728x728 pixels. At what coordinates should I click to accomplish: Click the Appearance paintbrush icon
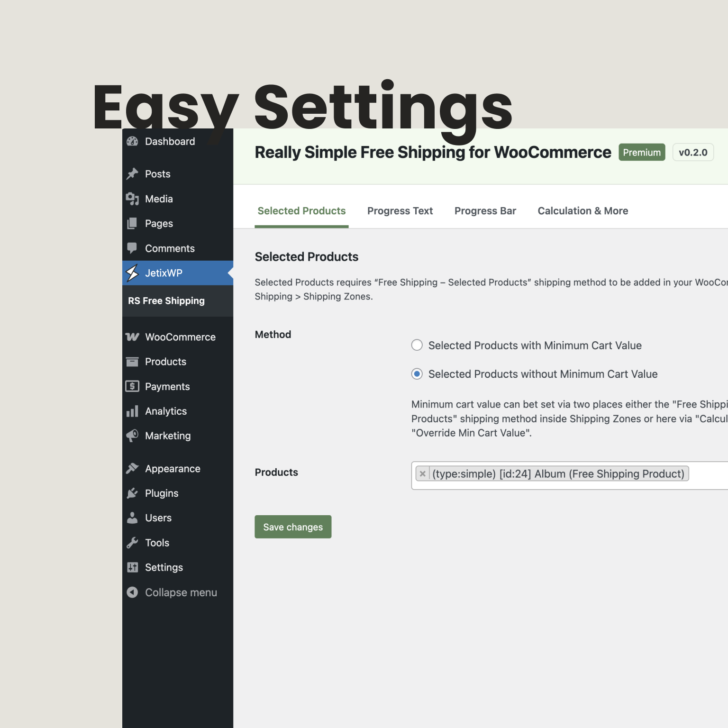click(x=132, y=469)
